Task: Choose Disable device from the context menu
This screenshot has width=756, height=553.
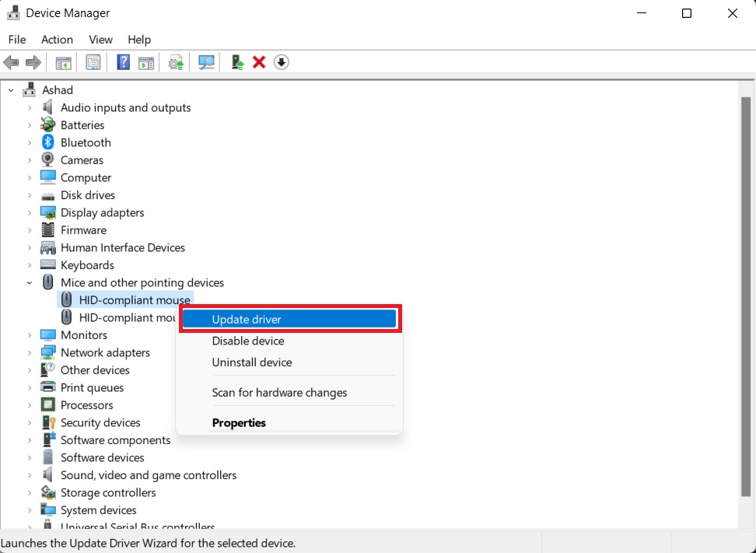Action: 247,341
